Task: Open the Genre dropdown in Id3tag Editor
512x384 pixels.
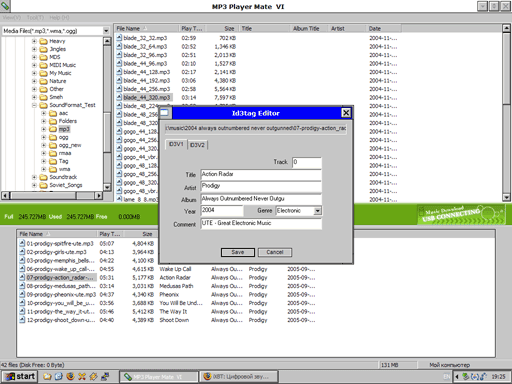Action: (x=318, y=211)
